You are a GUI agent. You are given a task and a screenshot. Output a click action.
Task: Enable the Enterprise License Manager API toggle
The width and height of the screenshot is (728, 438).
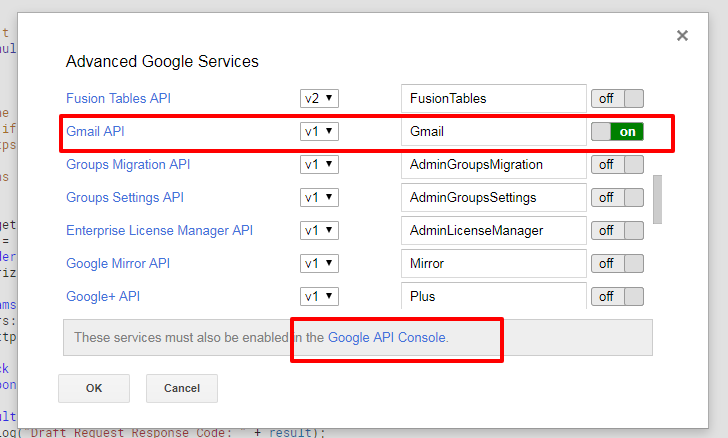(x=617, y=230)
